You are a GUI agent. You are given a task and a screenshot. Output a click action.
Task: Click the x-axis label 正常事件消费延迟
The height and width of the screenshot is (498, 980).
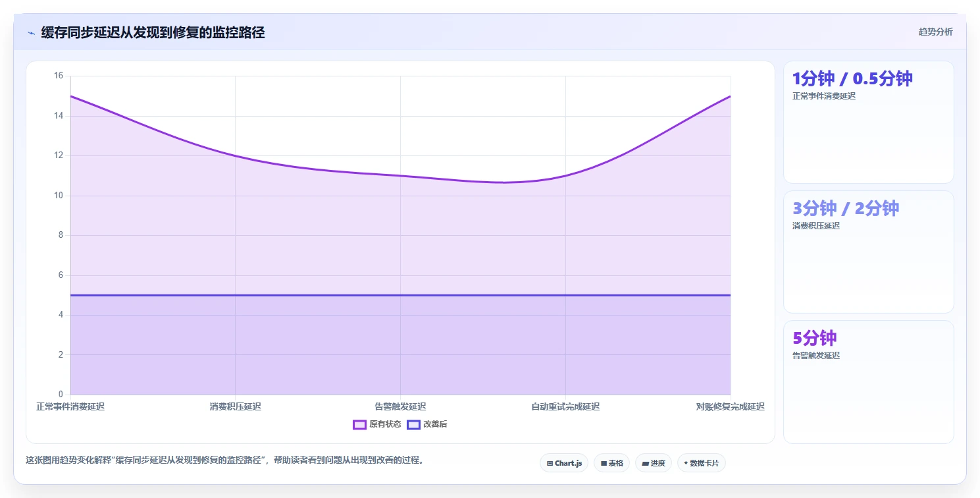tap(70, 406)
